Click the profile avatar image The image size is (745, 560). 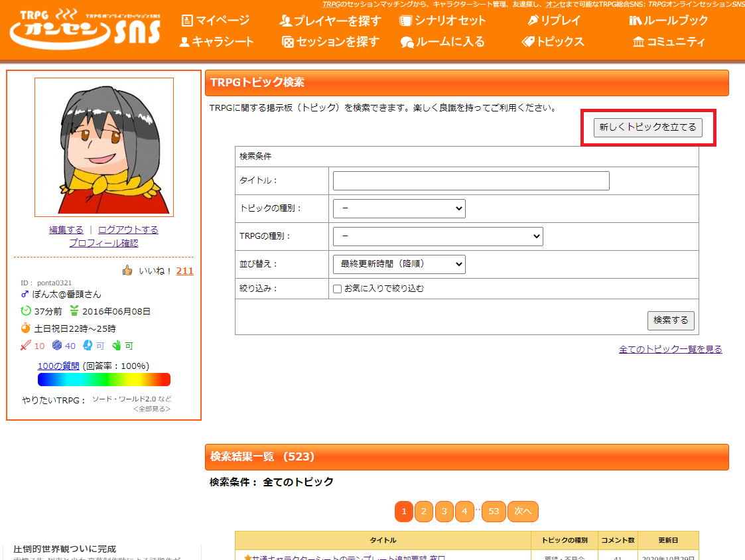point(104,147)
